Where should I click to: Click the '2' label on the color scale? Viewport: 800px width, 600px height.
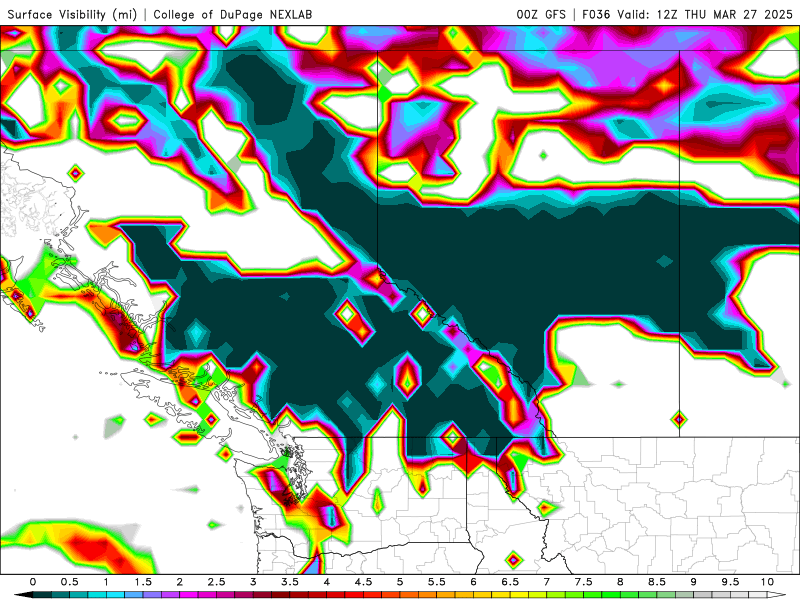pyautogui.click(x=180, y=582)
